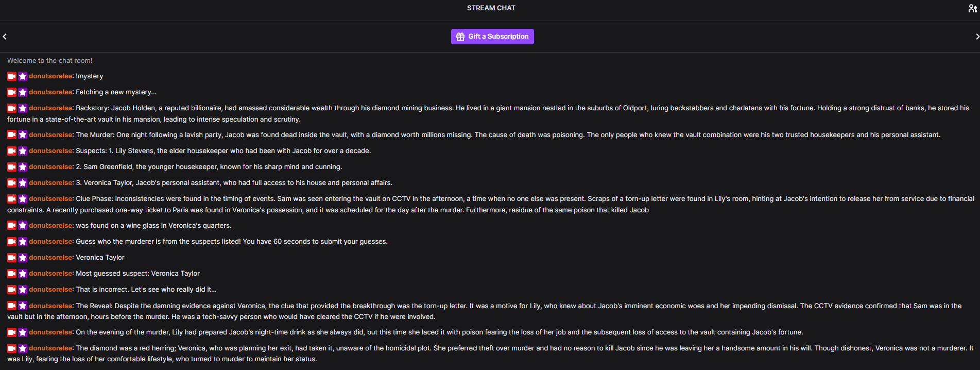Click the camera badge next to the Most guessed suspect message
980x370 pixels.
[11, 274]
